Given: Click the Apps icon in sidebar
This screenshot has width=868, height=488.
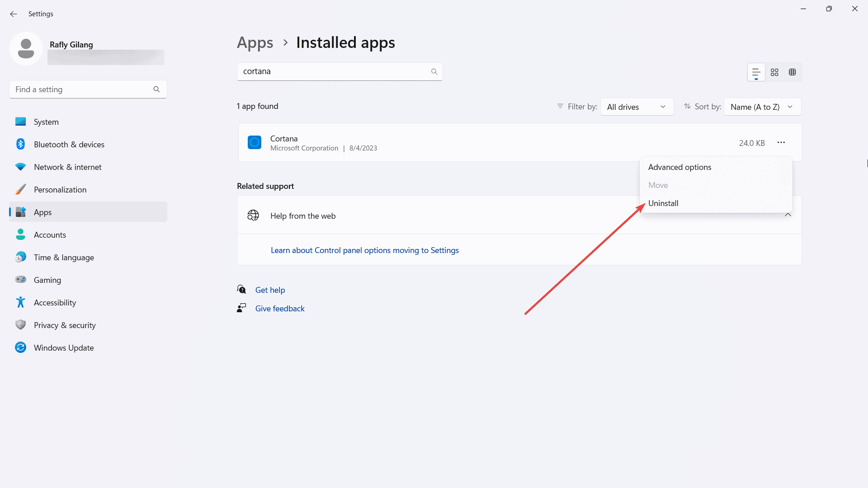Looking at the screenshot, I should click(20, 212).
